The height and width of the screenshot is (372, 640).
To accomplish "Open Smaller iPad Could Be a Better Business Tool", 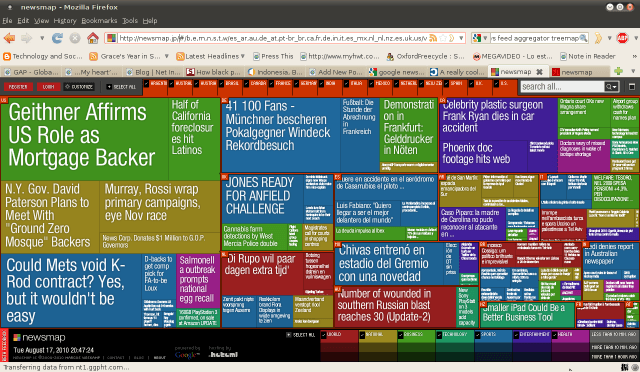I will (523, 312).
